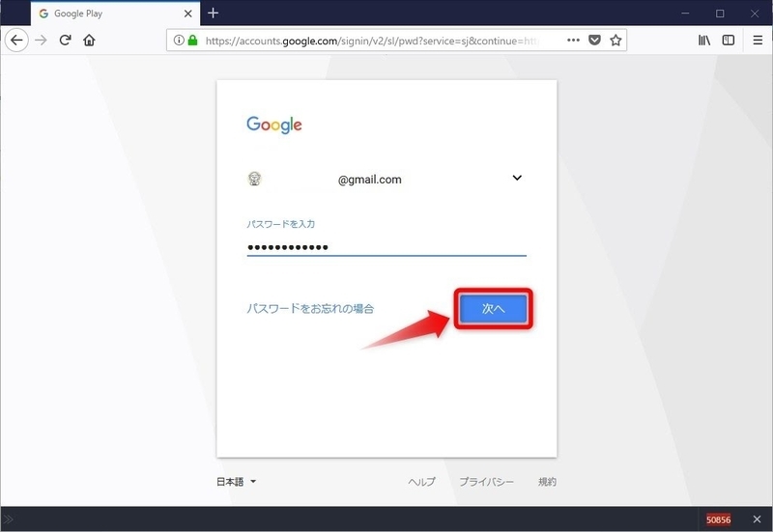Click the password input field
The image size is (773, 532).
[386, 247]
